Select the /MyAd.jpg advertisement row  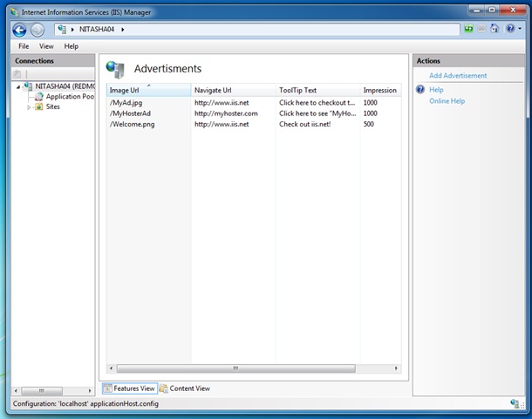254,102
